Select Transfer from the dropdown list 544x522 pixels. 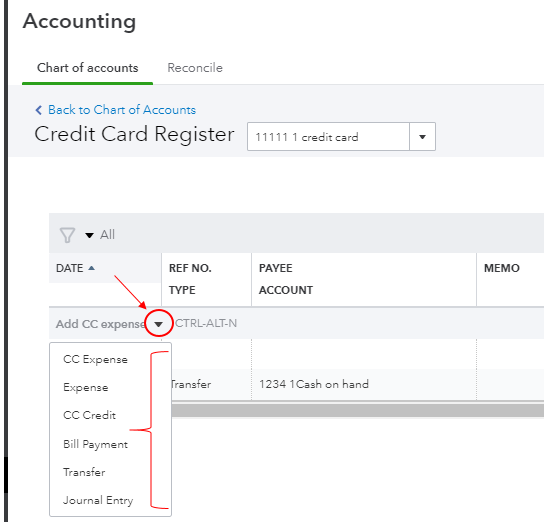coord(84,472)
